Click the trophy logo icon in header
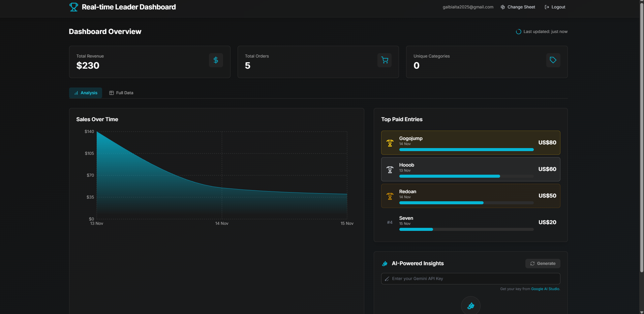This screenshot has height=314, width=644. 73,7
